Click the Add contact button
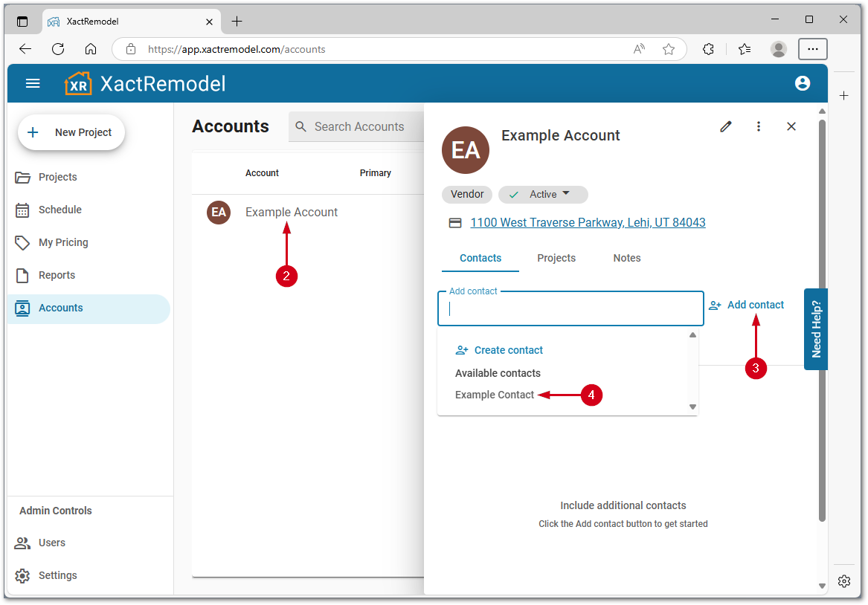Image resolution: width=868 pixels, height=605 pixels. pos(747,305)
